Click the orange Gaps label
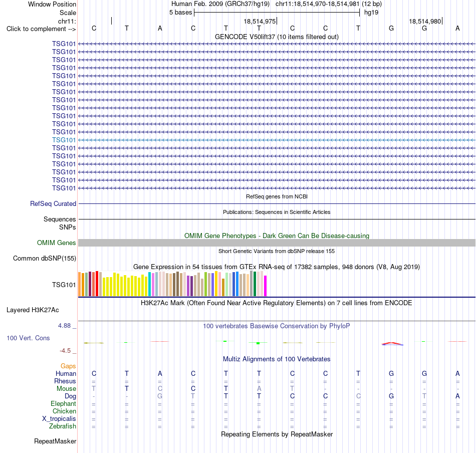The width and height of the screenshot is (476, 453). point(68,366)
